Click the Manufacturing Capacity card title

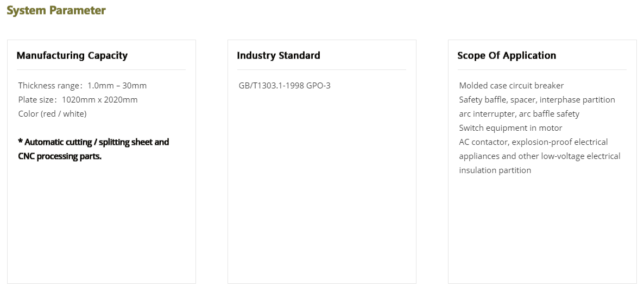tap(72, 55)
